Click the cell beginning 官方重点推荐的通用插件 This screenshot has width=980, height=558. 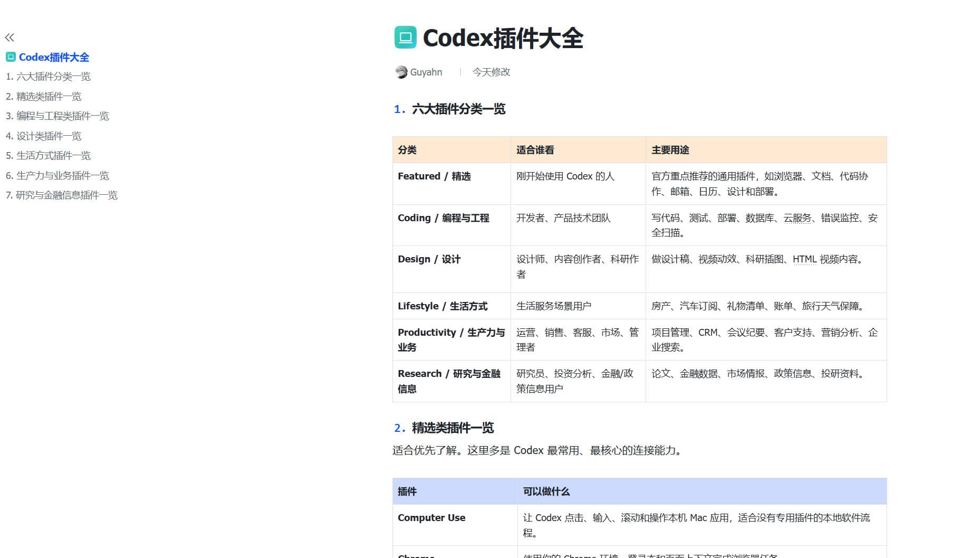pyautogui.click(x=766, y=184)
